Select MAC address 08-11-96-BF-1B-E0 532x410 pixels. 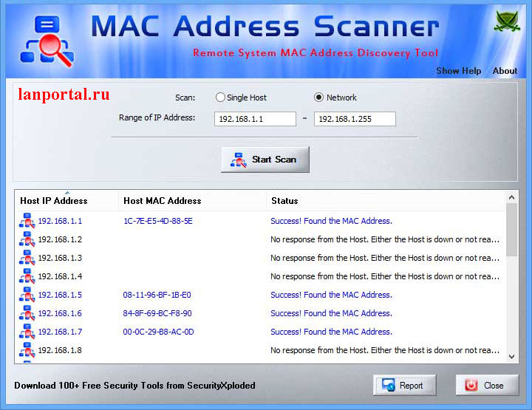click(x=157, y=295)
